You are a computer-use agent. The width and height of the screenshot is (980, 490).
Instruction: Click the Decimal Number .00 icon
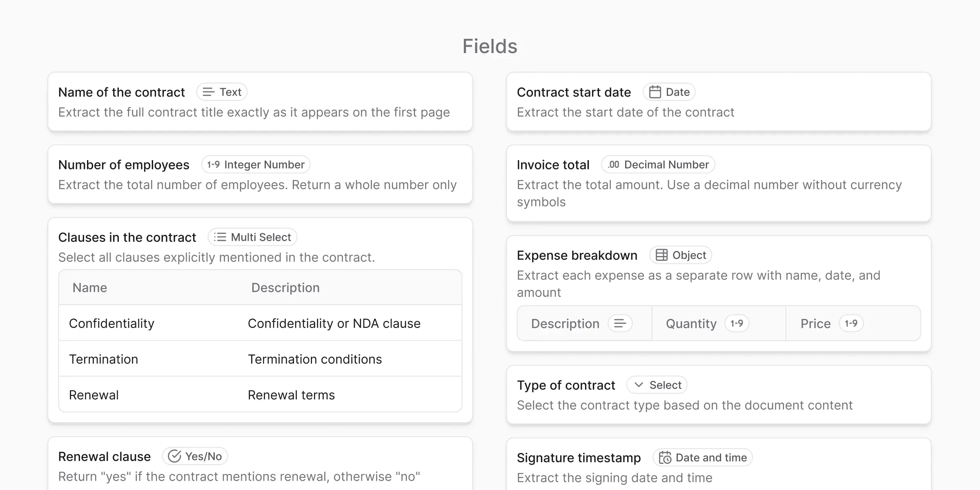(x=613, y=165)
